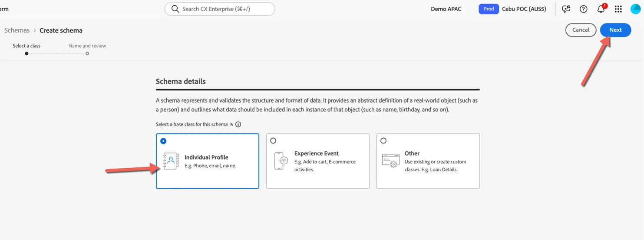Click the Experience Event phone cart icon
644x240 pixels.
click(x=281, y=161)
